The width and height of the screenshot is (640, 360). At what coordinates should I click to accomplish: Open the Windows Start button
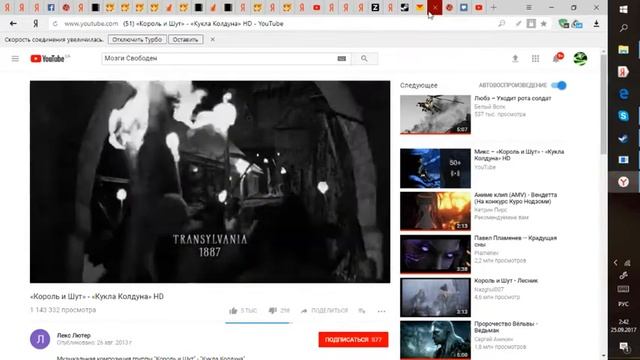(x=623, y=9)
